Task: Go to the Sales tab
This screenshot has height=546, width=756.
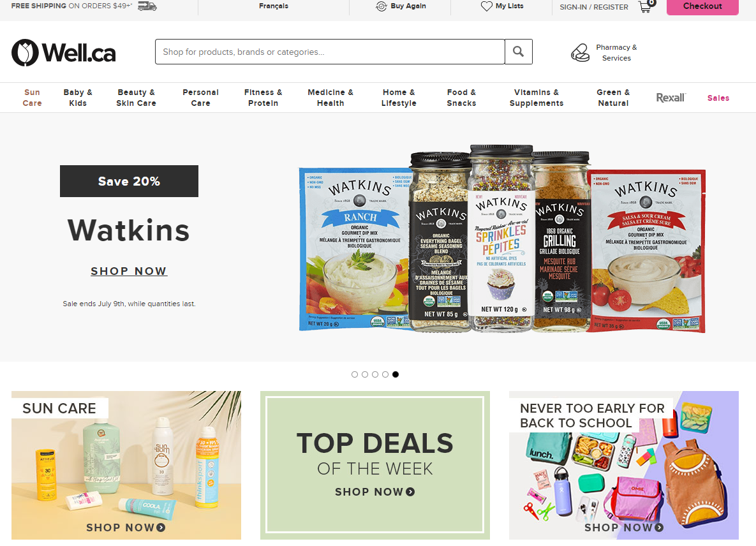Action: [718, 98]
